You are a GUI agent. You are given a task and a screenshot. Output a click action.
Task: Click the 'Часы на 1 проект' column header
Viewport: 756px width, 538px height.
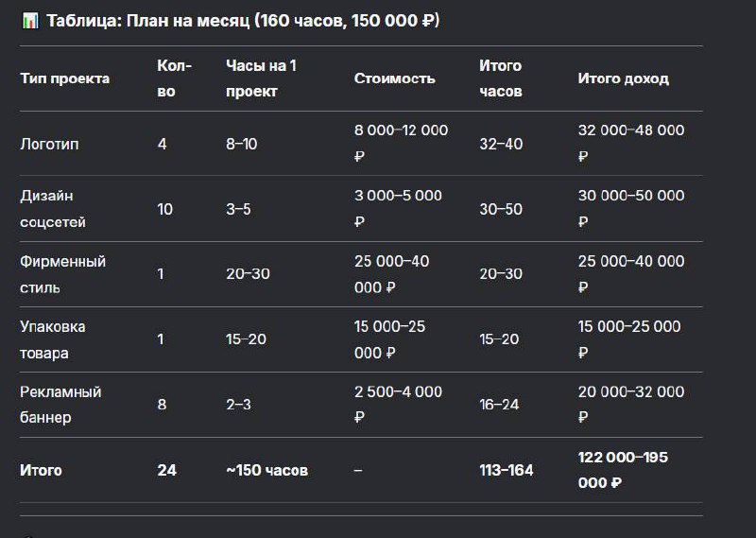(x=261, y=78)
